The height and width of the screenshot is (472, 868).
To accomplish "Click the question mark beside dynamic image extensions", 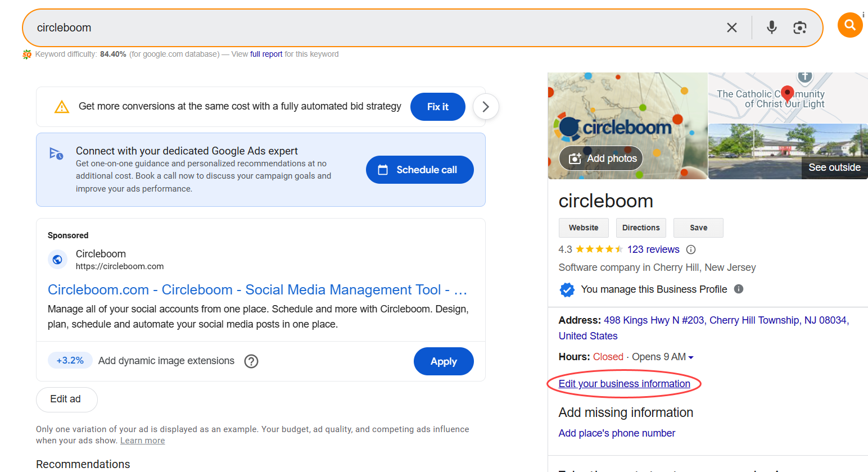I will pos(251,361).
